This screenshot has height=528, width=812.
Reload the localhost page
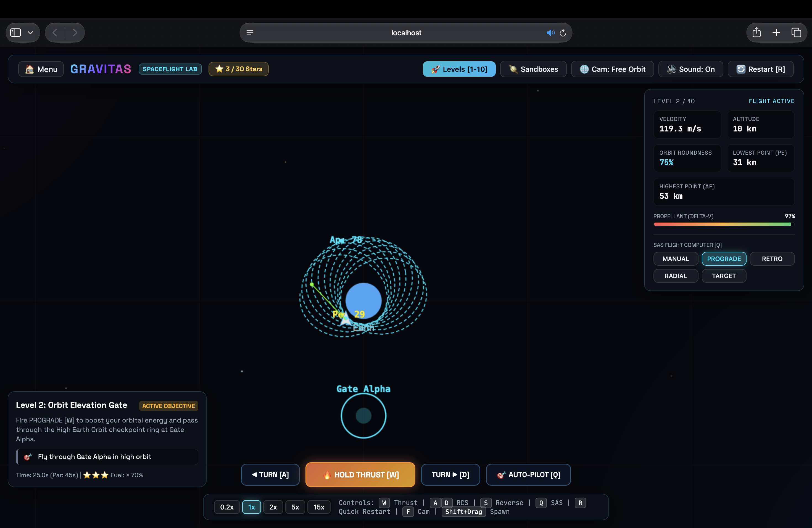pyautogui.click(x=563, y=33)
